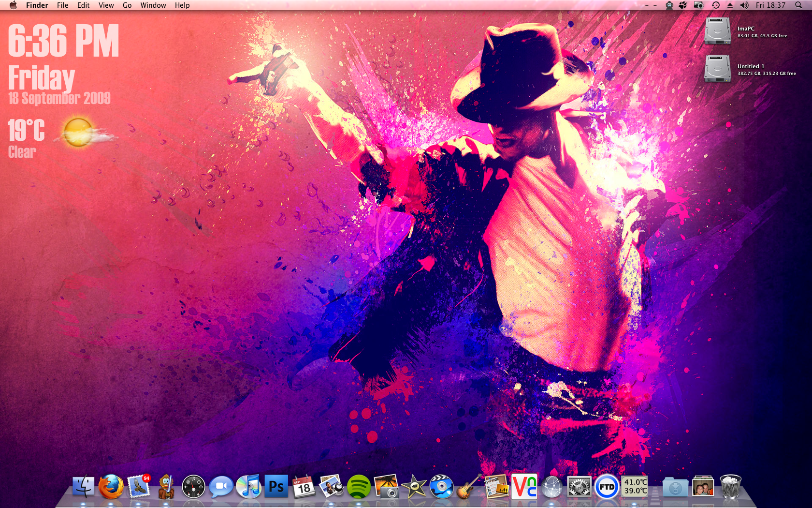Open iCal calendar showing 18

(x=304, y=487)
